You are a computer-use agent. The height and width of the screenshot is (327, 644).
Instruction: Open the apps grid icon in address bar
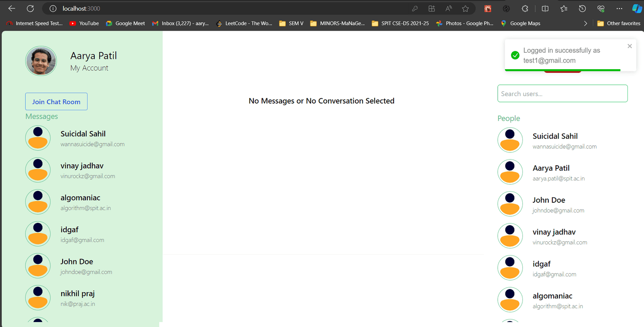click(x=432, y=8)
